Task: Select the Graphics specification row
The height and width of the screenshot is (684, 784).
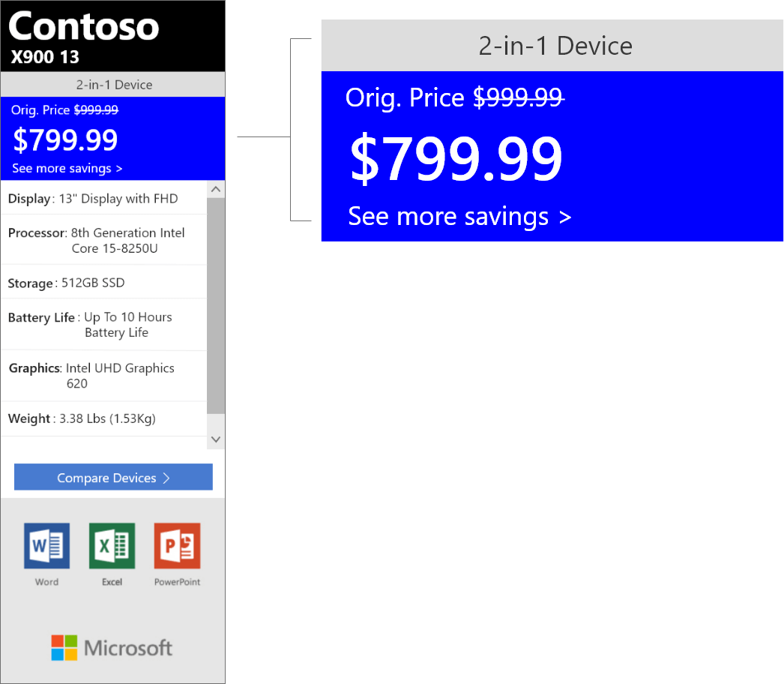Action: (x=103, y=376)
